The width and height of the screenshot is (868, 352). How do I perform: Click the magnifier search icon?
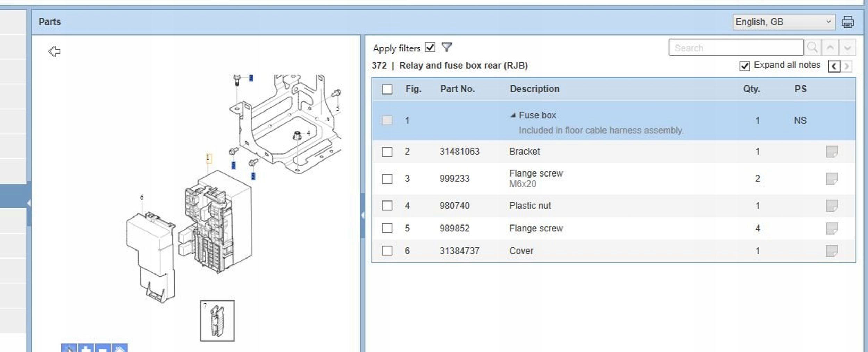[x=812, y=48]
